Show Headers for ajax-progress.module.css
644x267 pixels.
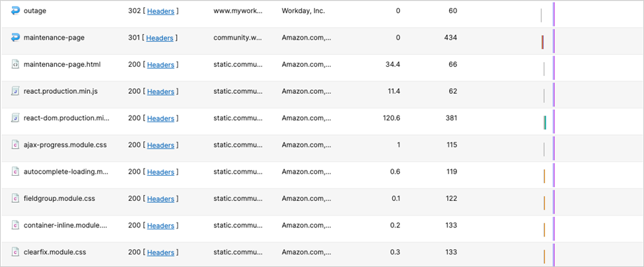[160, 145]
